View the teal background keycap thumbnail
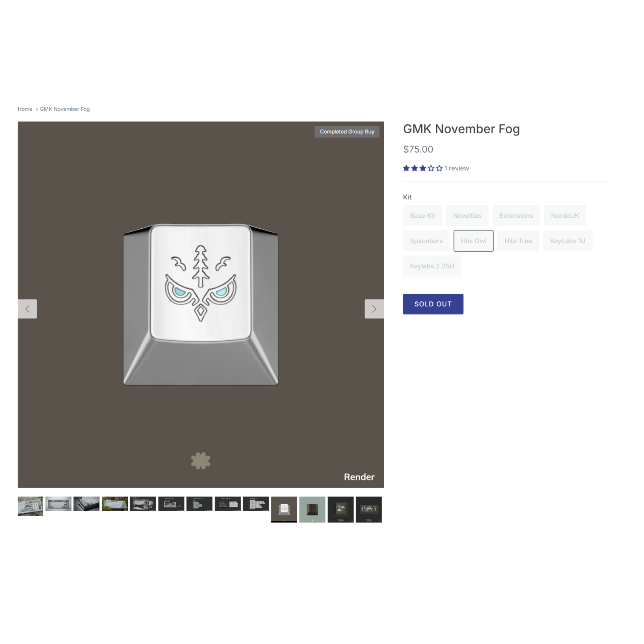 coord(312,509)
